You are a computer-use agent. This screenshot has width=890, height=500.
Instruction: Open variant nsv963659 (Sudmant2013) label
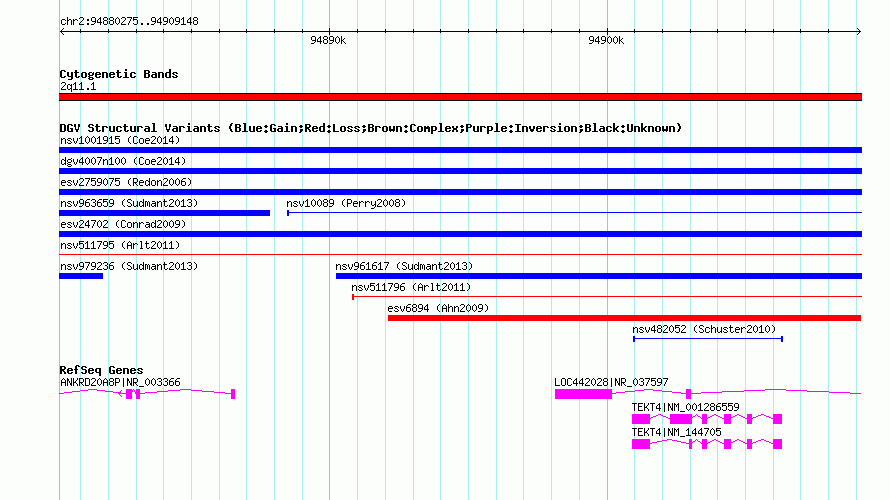(x=129, y=203)
